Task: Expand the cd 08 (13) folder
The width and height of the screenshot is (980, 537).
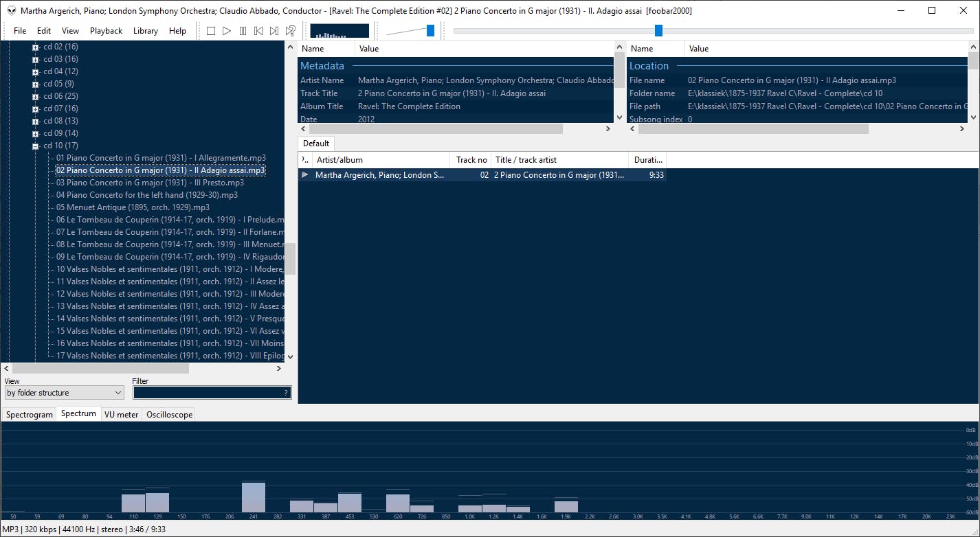Action: 35,122
